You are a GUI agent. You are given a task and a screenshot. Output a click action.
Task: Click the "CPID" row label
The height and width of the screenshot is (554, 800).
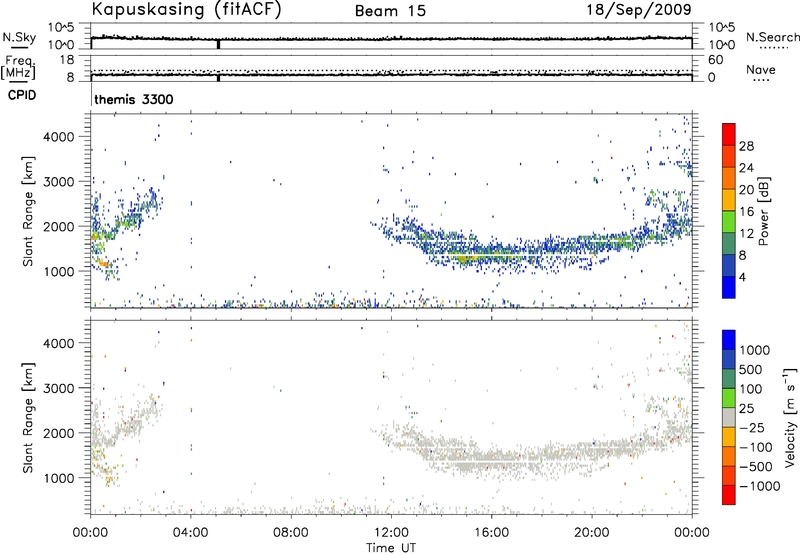(22, 95)
